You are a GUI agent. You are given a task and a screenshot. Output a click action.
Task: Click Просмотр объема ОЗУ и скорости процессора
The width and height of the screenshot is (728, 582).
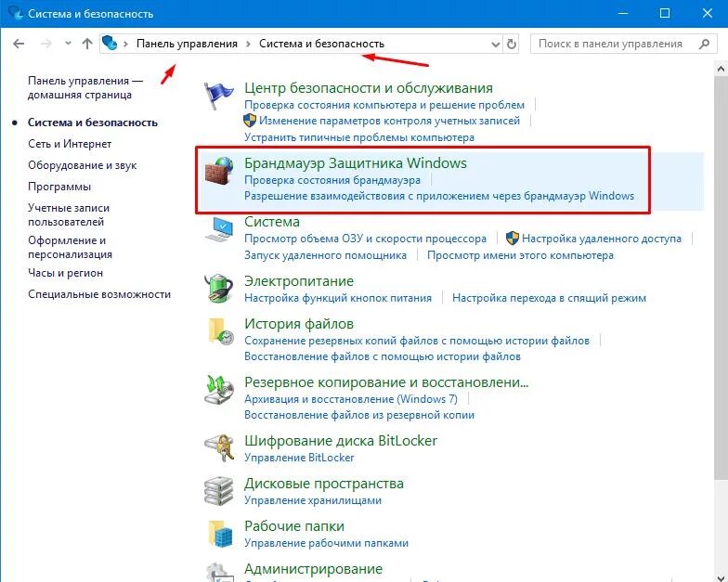click(x=366, y=239)
